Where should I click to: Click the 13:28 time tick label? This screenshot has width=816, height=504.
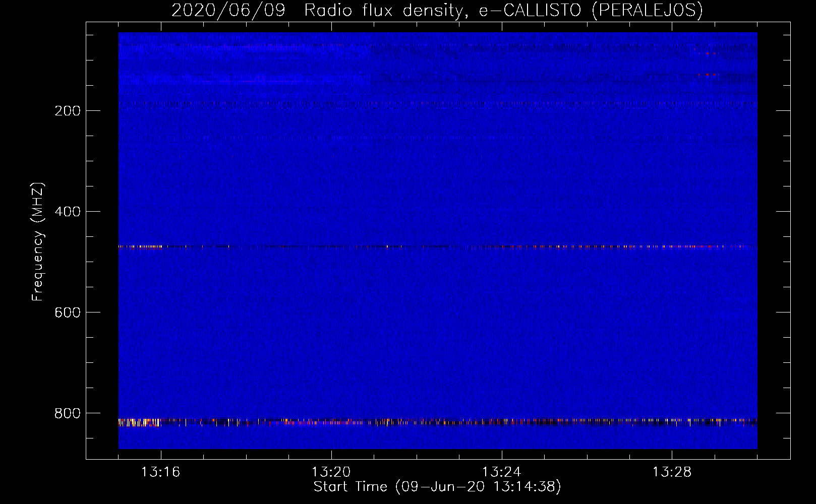coord(672,472)
